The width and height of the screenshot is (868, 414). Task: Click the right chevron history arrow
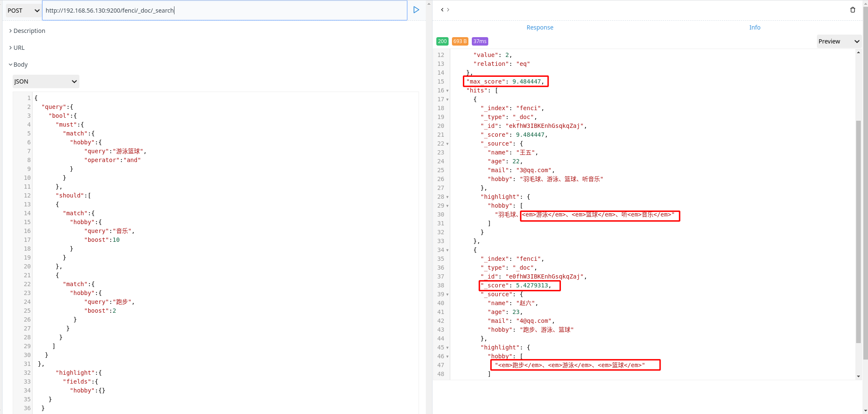point(448,9)
